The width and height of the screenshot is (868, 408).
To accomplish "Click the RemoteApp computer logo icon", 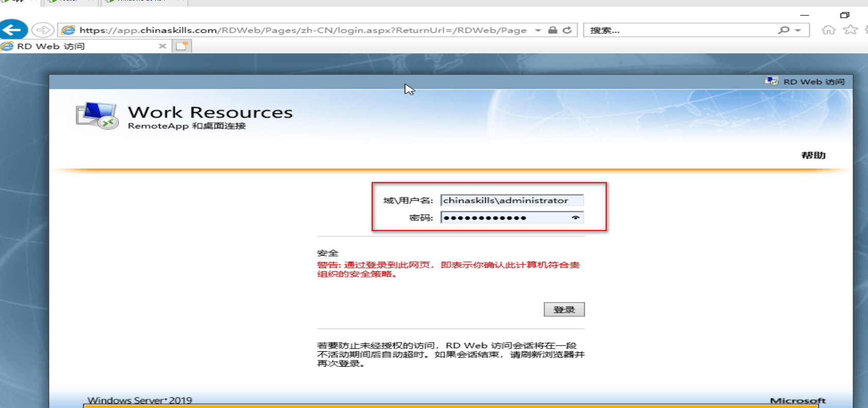I will coord(97,116).
